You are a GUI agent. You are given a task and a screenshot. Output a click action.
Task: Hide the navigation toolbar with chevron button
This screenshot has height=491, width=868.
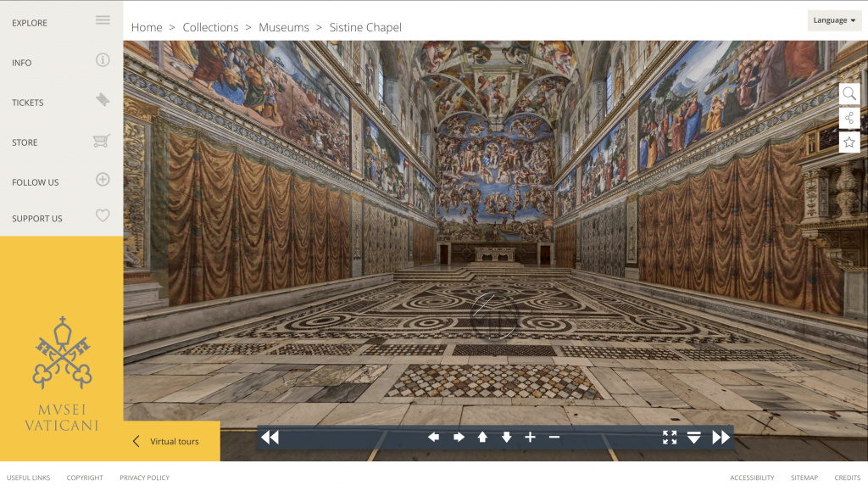pyautogui.click(x=694, y=438)
